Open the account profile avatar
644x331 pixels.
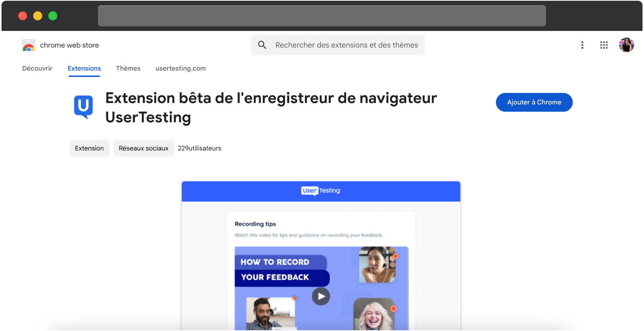626,45
